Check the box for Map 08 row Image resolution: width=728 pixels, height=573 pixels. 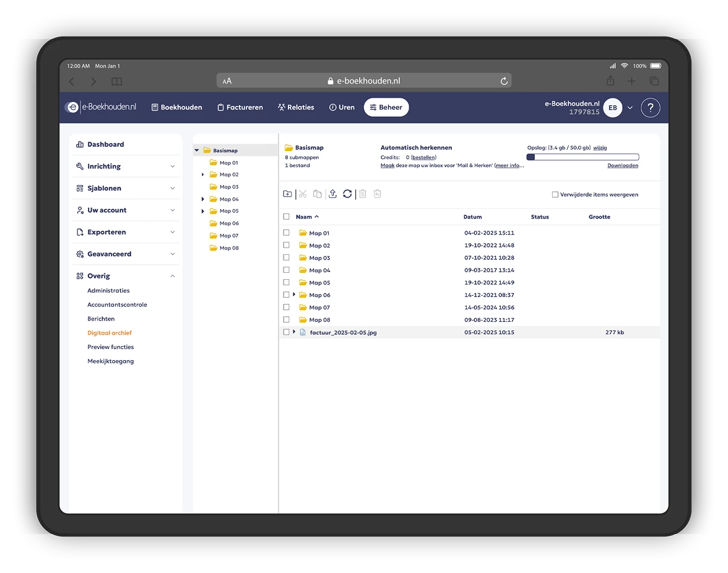coord(287,320)
